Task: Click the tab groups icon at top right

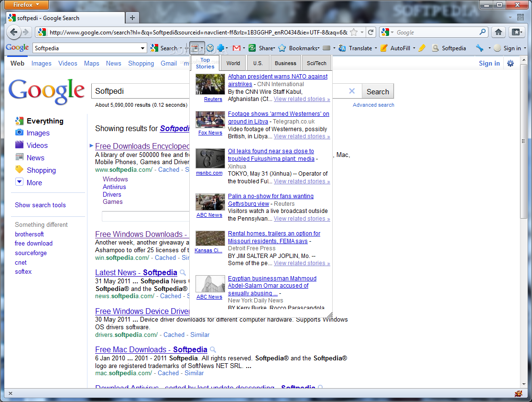Action: (521, 17)
